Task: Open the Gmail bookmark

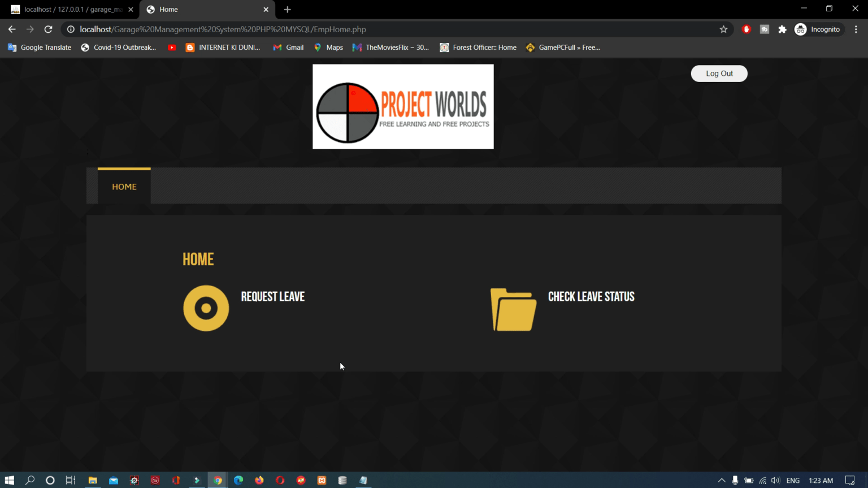Action: [288, 47]
